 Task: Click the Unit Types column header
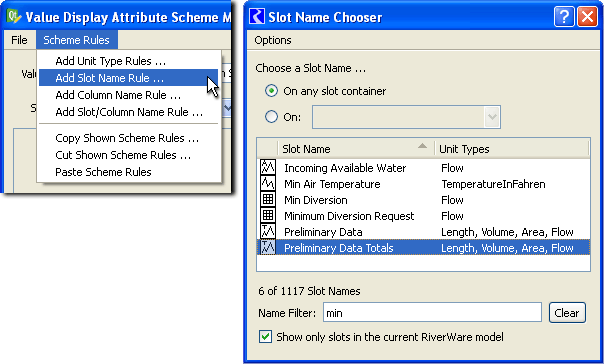pyautogui.click(x=512, y=149)
